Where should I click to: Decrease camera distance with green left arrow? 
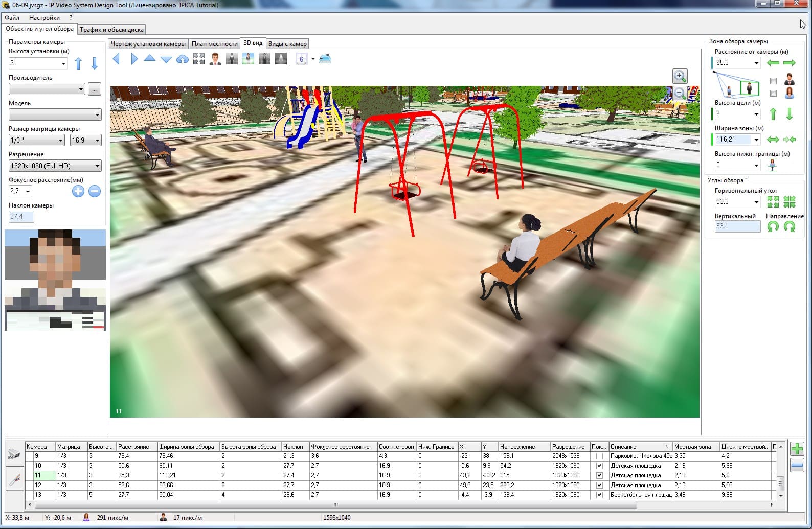773,63
